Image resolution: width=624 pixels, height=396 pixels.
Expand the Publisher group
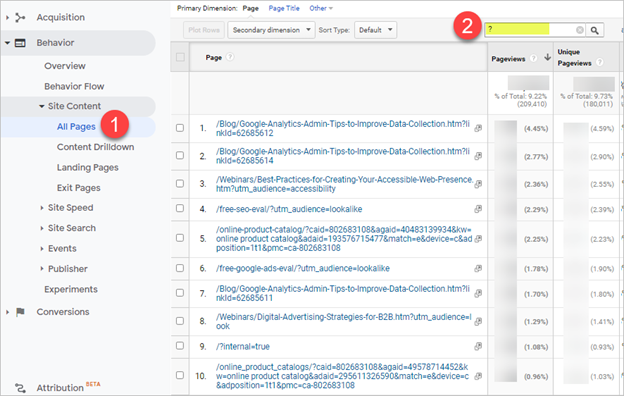pyautogui.click(x=41, y=269)
